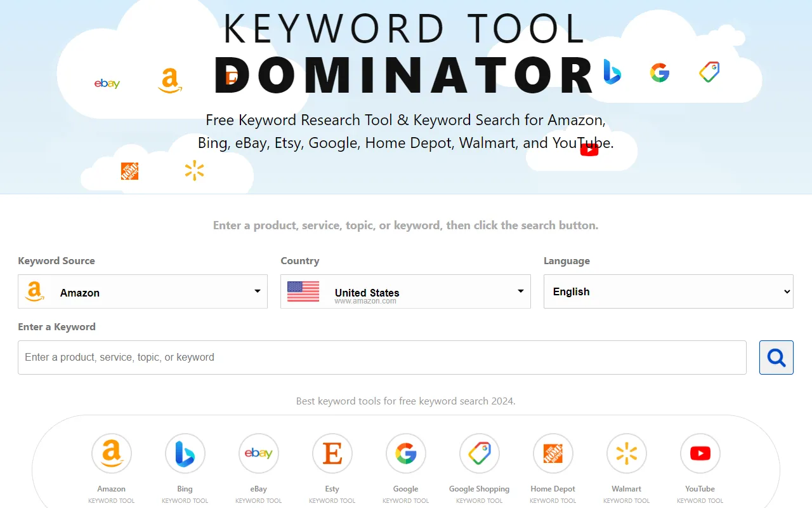This screenshot has width=812, height=508.
Task: Open the YouTube keyword tool icon
Action: 700,453
